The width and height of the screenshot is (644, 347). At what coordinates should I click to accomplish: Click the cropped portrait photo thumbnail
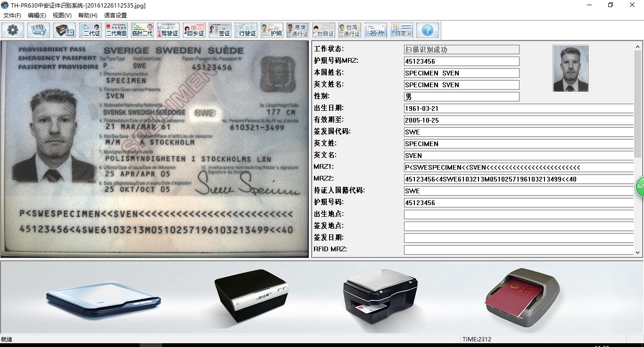point(570,68)
